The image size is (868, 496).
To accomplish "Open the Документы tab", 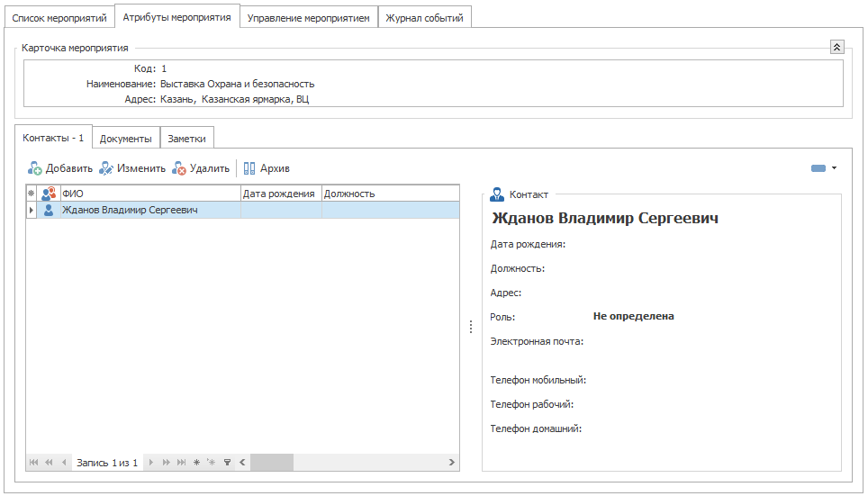I will [x=126, y=139].
